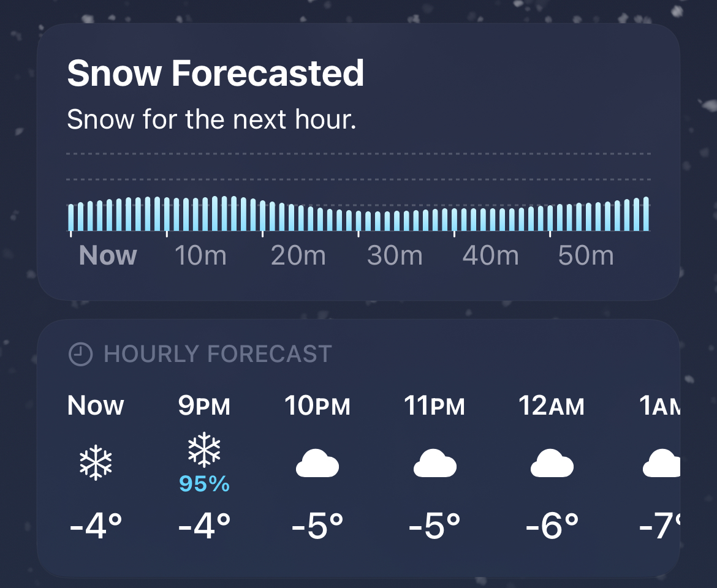
Task: Select the 95% snow chance label
Action: tap(204, 484)
